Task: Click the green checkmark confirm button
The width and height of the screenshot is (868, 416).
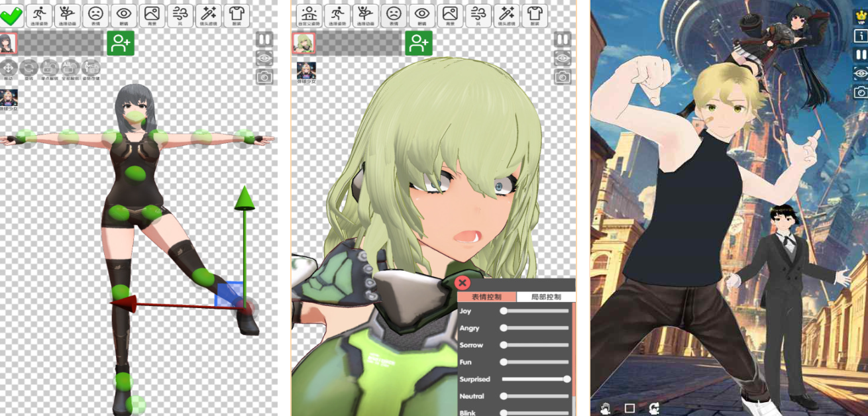Action: 11,15
